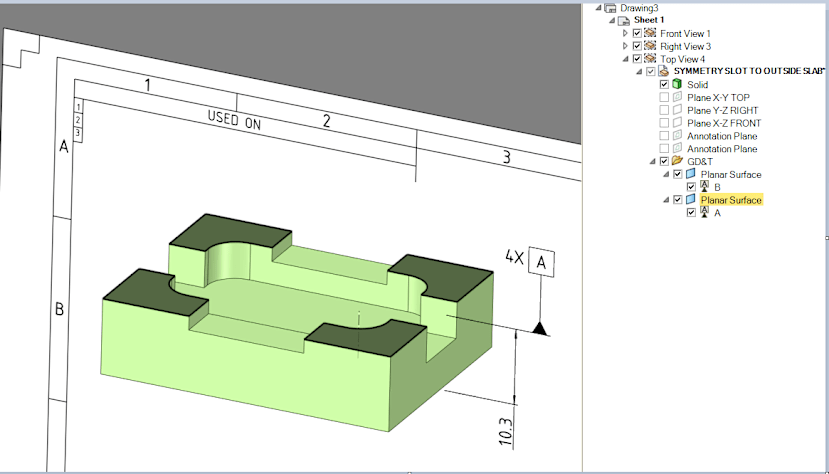Screen dimensions: 829x474
Task: Select the Drawing3 label in tree
Action: point(639,8)
